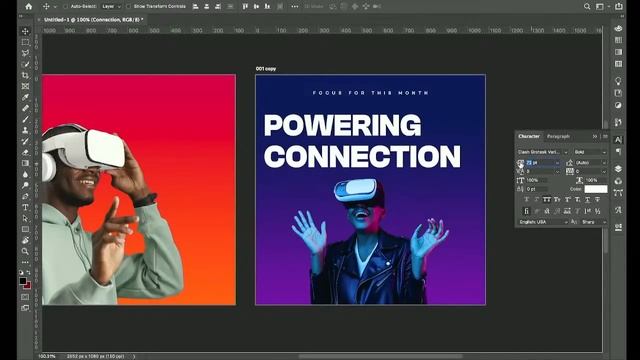This screenshot has width=640, height=360.
Task: Select the Crop tool
Action: click(25, 75)
